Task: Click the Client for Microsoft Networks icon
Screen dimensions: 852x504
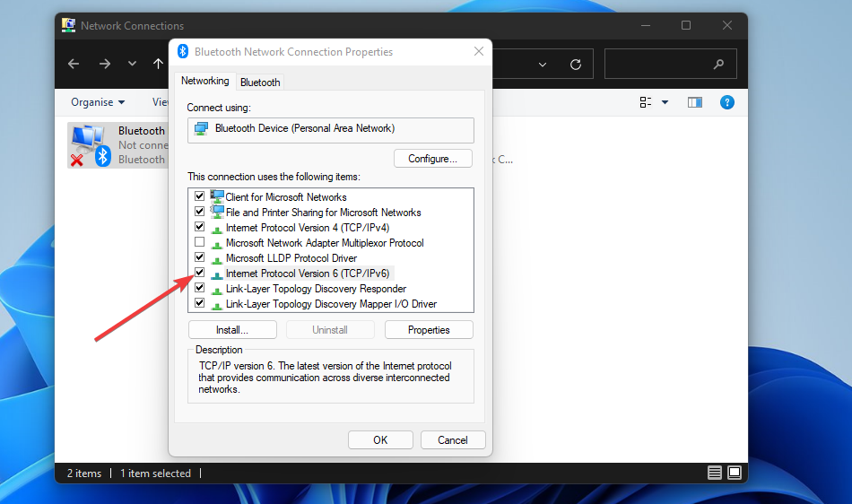Action: (x=217, y=196)
